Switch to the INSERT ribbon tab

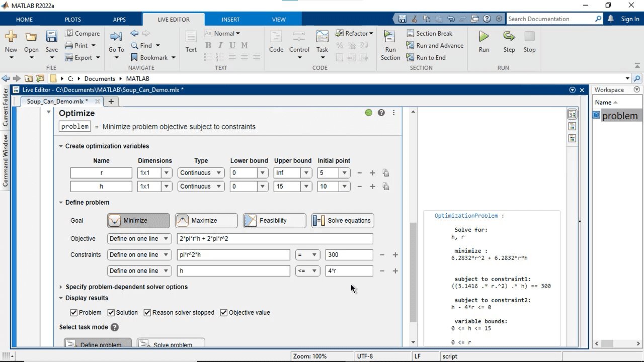(x=230, y=20)
